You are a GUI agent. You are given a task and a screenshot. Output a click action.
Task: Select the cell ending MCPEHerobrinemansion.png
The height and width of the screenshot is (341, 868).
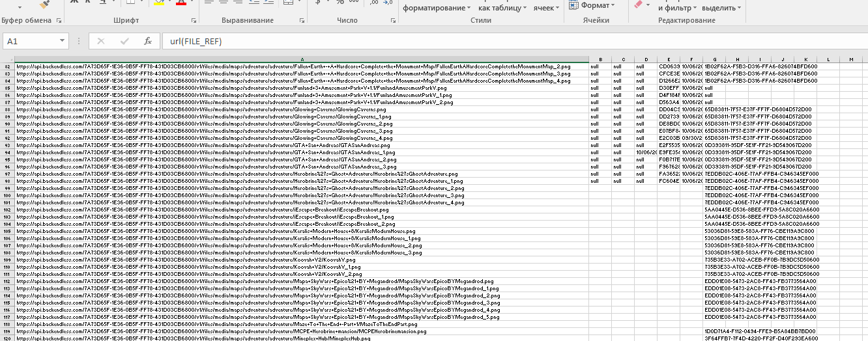point(302,331)
